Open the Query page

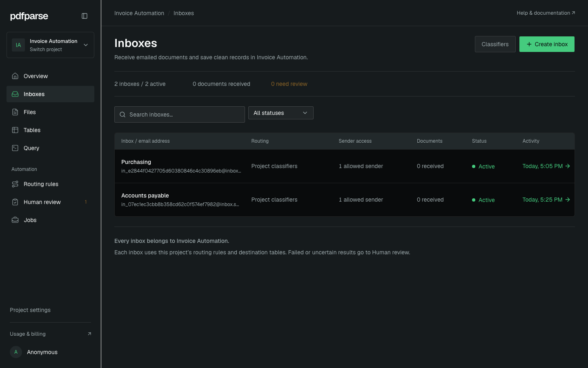[x=50, y=148]
